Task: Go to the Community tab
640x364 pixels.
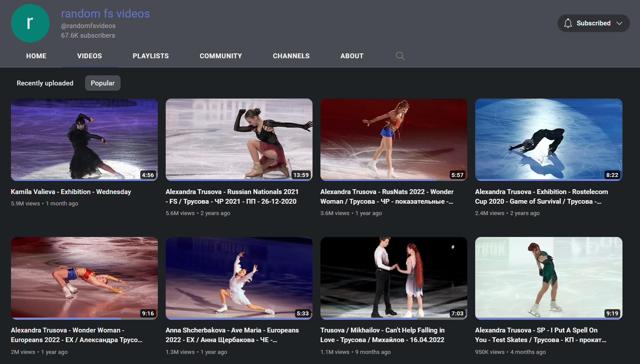Action: coord(220,56)
